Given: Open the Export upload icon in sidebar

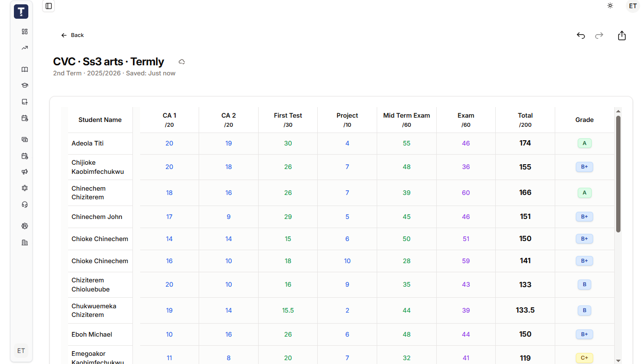Looking at the screenshot, I should tap(24, 101).
